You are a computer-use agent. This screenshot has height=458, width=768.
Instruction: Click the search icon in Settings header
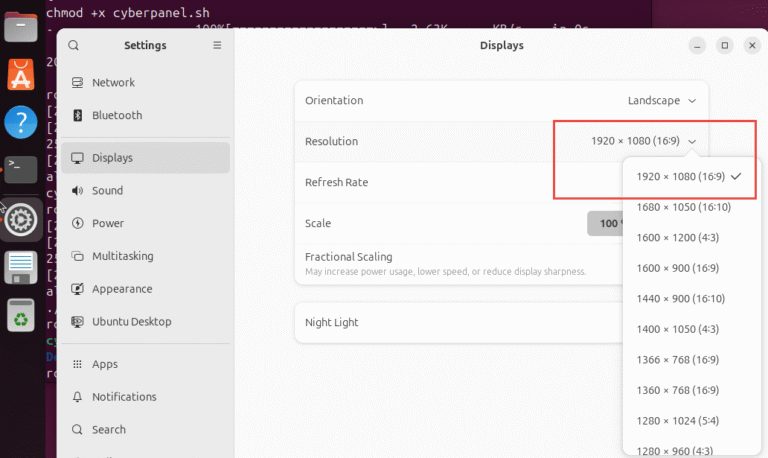point(74,45)
